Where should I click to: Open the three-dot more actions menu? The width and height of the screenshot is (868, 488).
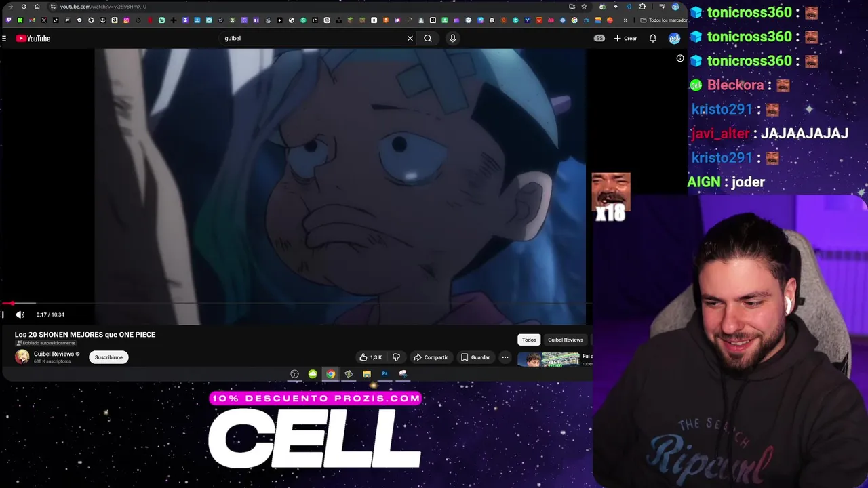click(505, 357)
